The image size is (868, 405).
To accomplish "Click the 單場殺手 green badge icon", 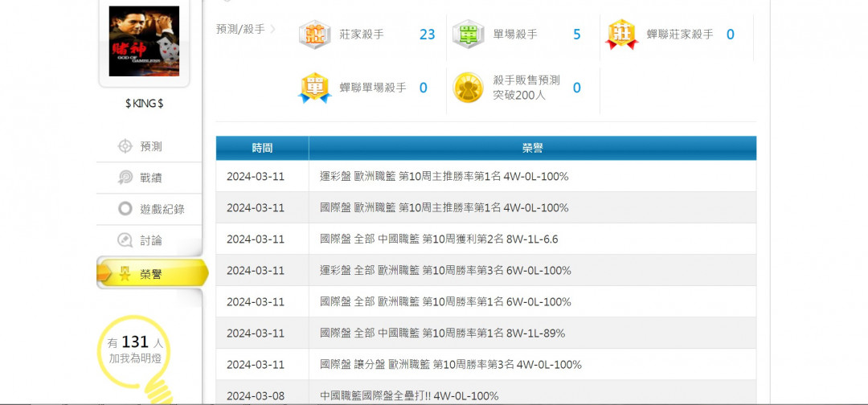I will point(469,35).
